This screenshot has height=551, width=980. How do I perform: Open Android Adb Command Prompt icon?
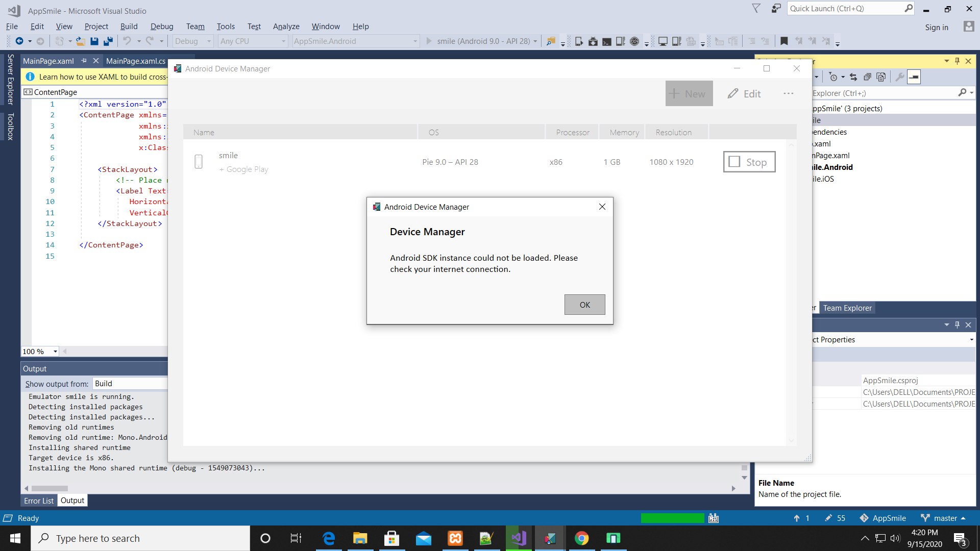coord(606,41)
